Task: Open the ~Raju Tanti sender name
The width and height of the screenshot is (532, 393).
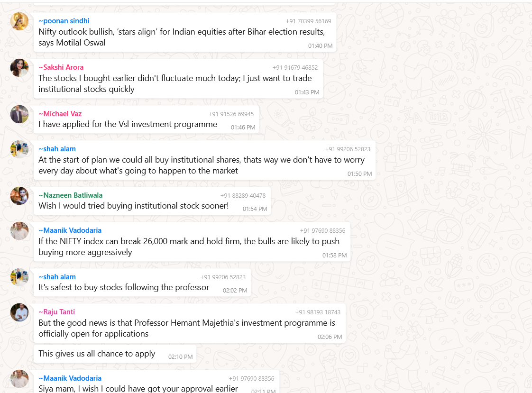Action: [56, 312]
